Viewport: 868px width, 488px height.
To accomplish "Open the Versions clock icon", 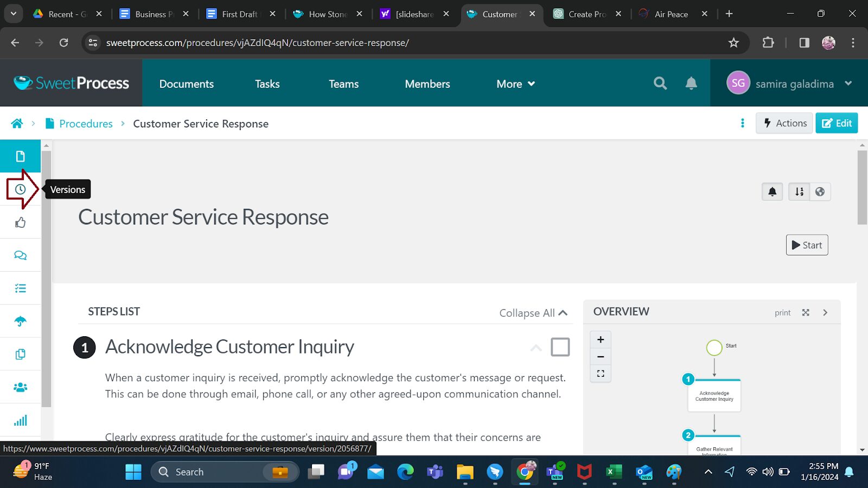I will coord(20,189).
